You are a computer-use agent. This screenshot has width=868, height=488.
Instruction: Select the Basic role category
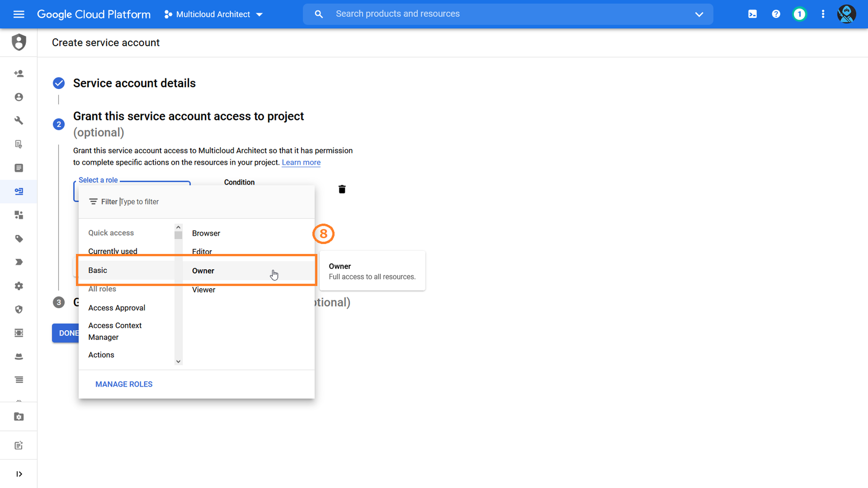98,270
